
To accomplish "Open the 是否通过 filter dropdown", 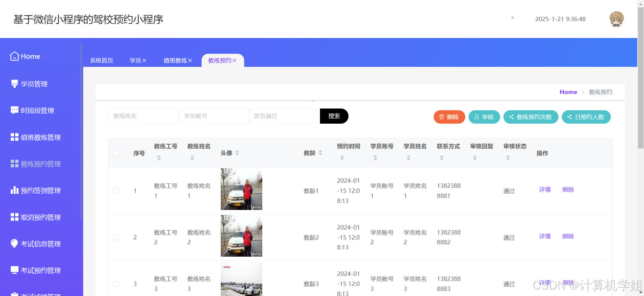I will click(x=284, y=116).
